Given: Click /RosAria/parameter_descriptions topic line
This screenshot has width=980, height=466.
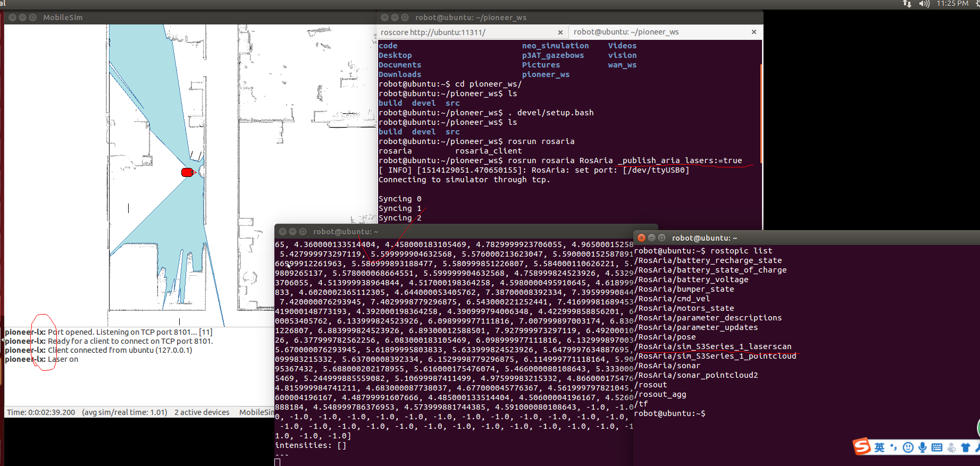Looking at the screenshot, I should 708,318.
